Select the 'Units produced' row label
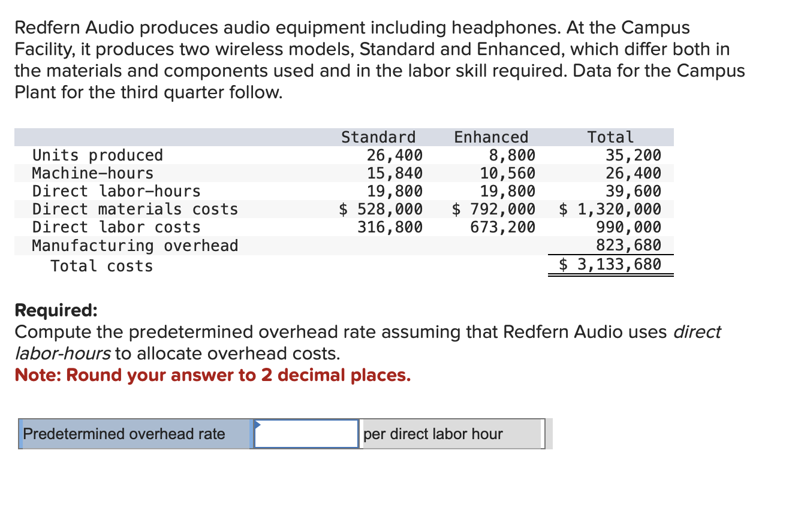The height and width of the screenshot is (532, 795). (97, 155)
